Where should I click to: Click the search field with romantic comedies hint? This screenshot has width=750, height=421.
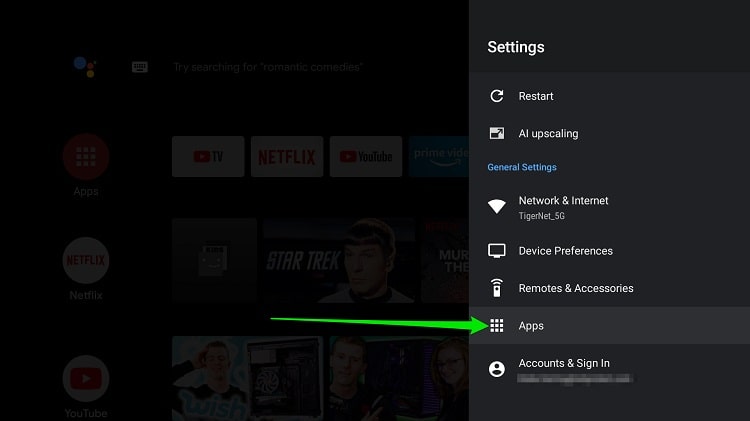coord(268,67)
